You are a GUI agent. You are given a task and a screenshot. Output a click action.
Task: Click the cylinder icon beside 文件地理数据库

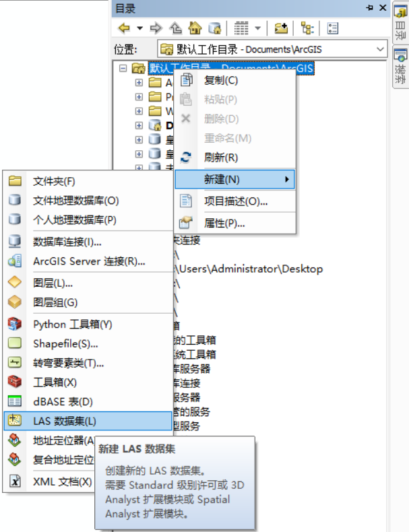pos(15,200)
